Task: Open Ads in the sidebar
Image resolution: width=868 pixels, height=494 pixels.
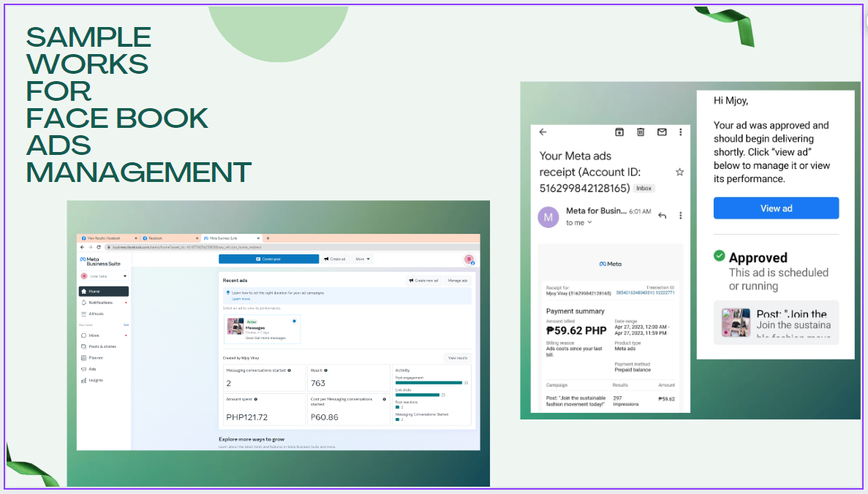Action: [x=104, y=369]
